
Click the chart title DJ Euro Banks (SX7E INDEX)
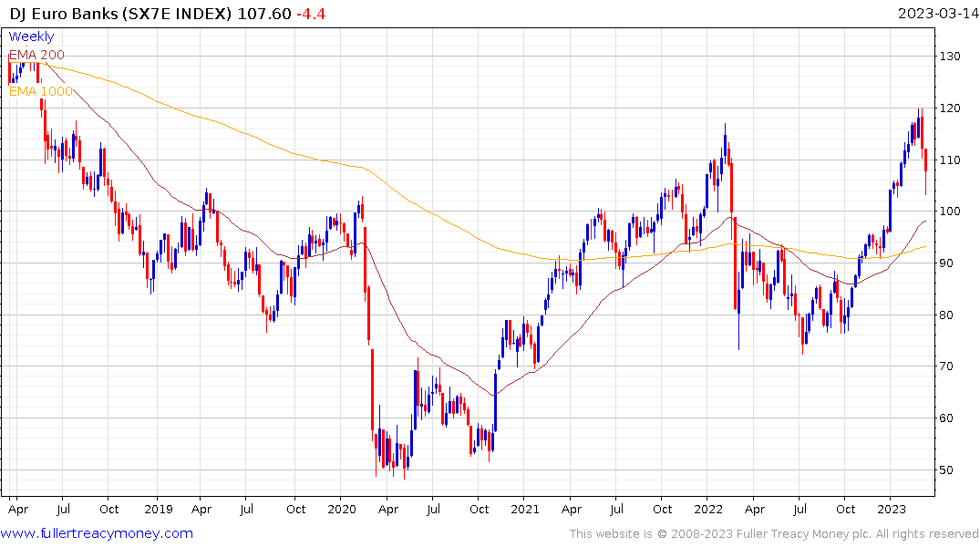click(120, 13)
